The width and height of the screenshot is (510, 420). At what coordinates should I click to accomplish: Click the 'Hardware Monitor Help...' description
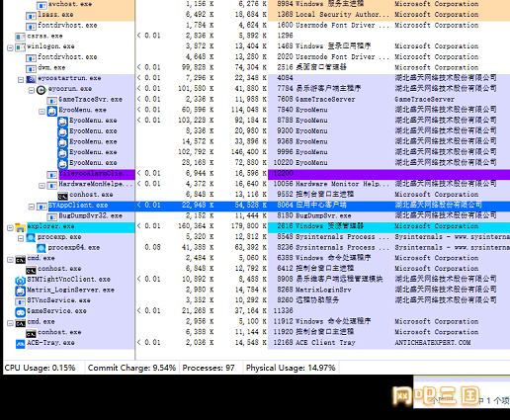point(342,184)
